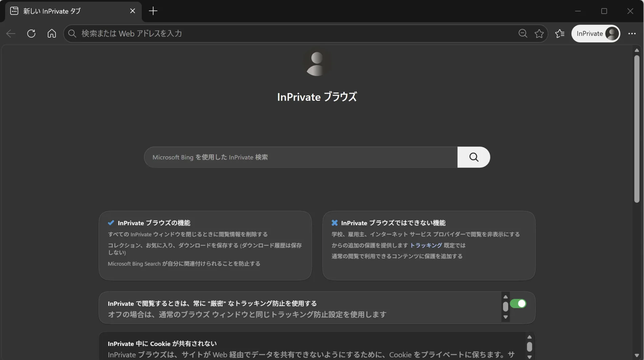Click the Microsoft Bing InPrivate search box
The image size is (644, 360).
[301, 157]
